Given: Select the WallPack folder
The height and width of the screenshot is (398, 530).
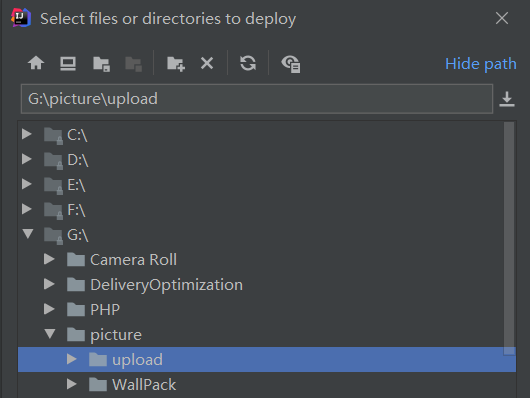Looking at the screenshot, I should [x=144, y=385].
